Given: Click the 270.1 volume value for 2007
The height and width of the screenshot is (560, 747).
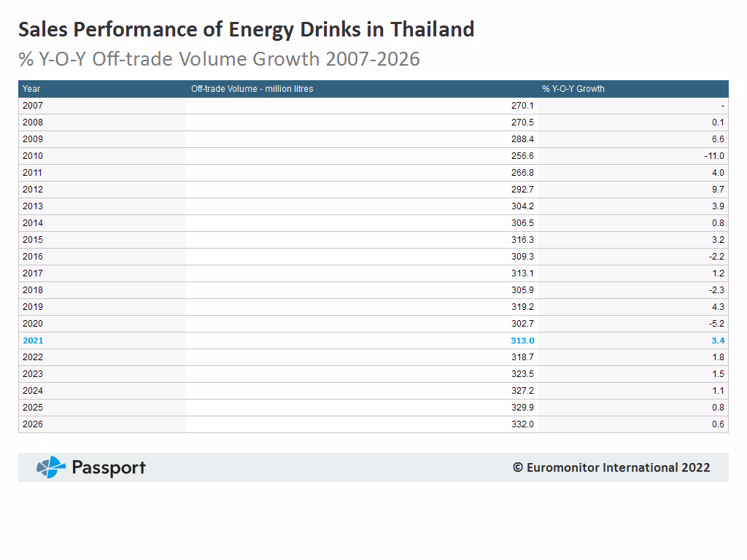Looking at the screenshot, I should (522, 106).
